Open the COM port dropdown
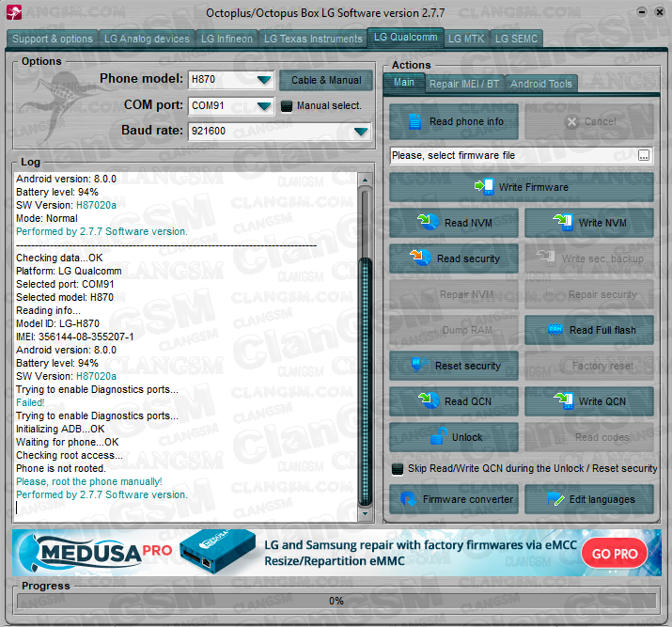 point(264,106)
